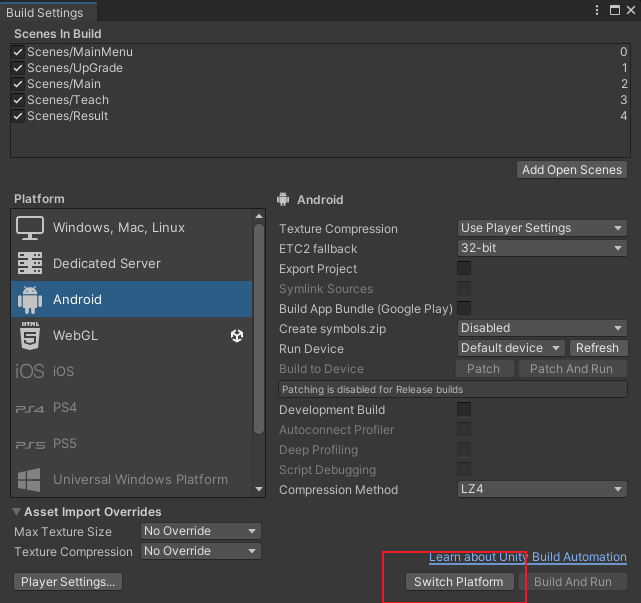Click the platform list scrollbar thumb
641x603 pixels.
pyautogui.click(x=259, y=328)
